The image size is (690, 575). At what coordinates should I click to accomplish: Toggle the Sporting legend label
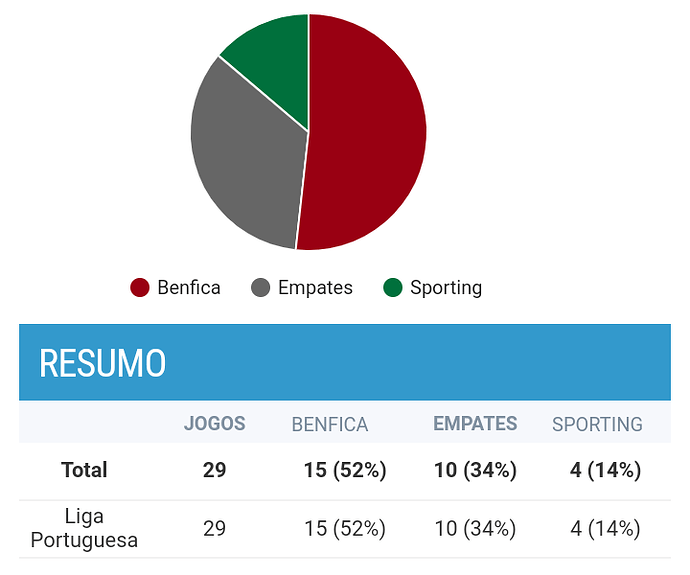[446, 288]
